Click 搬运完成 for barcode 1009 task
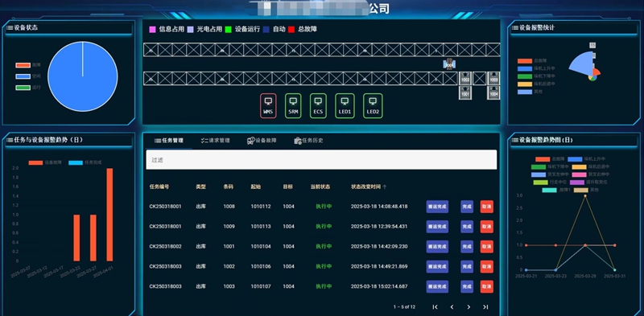 [x=437, y=227]
